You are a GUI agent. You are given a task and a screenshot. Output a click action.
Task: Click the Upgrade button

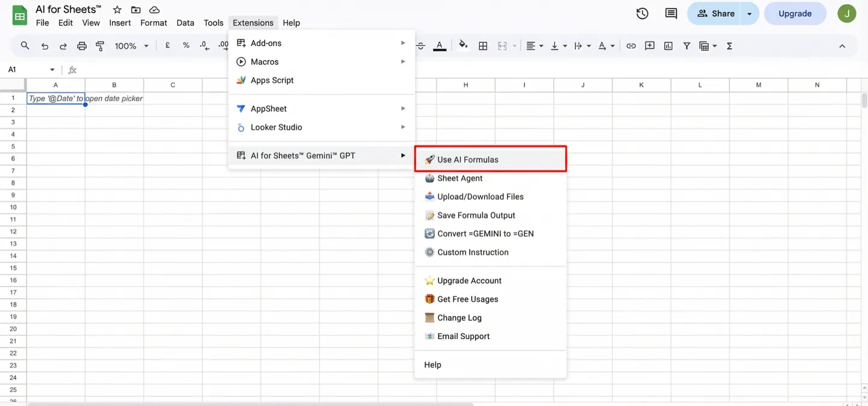[x=794, y=13]
